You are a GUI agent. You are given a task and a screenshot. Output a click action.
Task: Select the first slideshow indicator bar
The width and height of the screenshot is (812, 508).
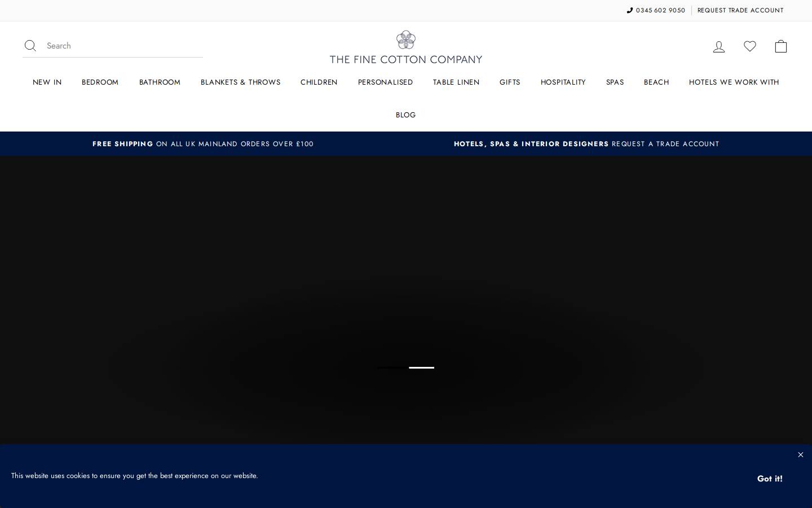coord(390,367)
